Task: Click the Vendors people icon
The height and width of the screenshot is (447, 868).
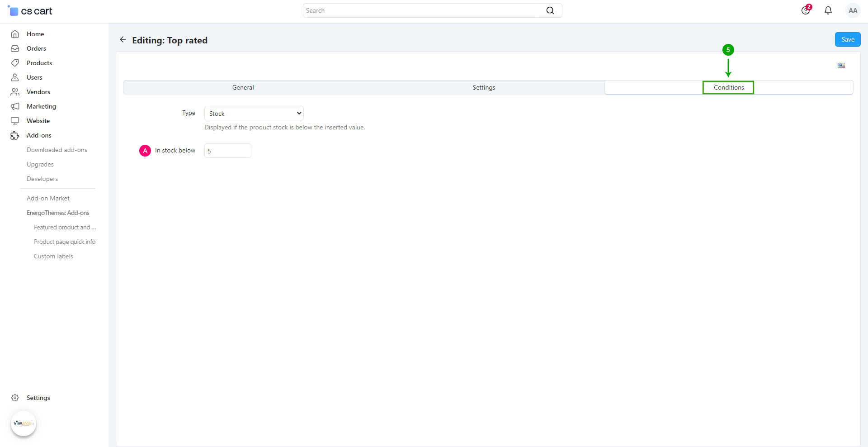Action: coord(15,92)
